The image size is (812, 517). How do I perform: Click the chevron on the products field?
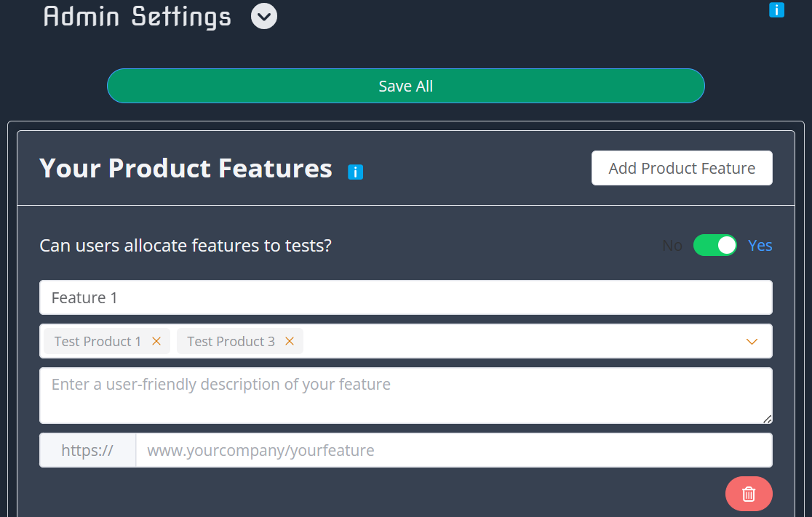click(752, 341)
